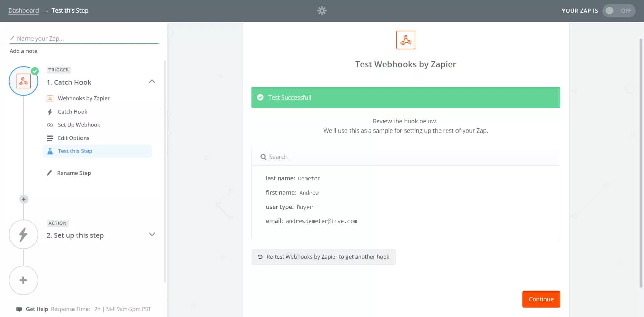This screenshot has height=317, width=644.
Task: Add a new step with the large plus circle
Action: [x=23, y=280]
